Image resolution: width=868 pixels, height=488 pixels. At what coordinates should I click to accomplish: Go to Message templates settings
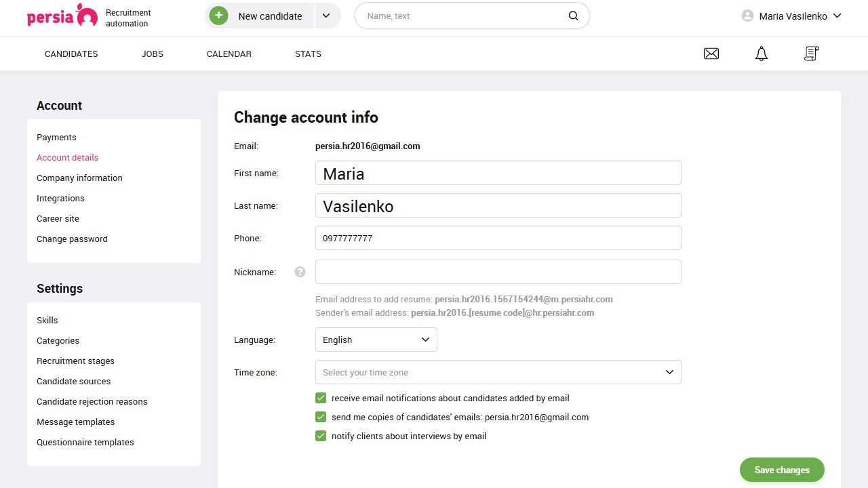[75, 422]
